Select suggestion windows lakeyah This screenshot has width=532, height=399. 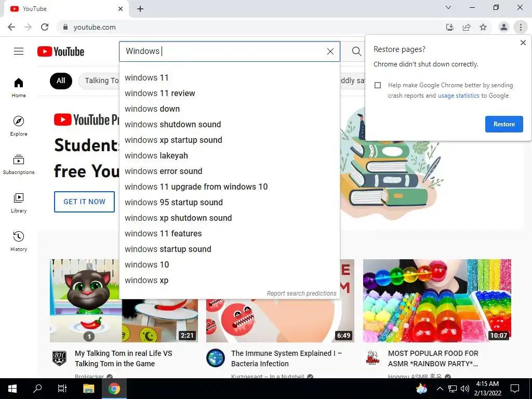tap(230, 156)
